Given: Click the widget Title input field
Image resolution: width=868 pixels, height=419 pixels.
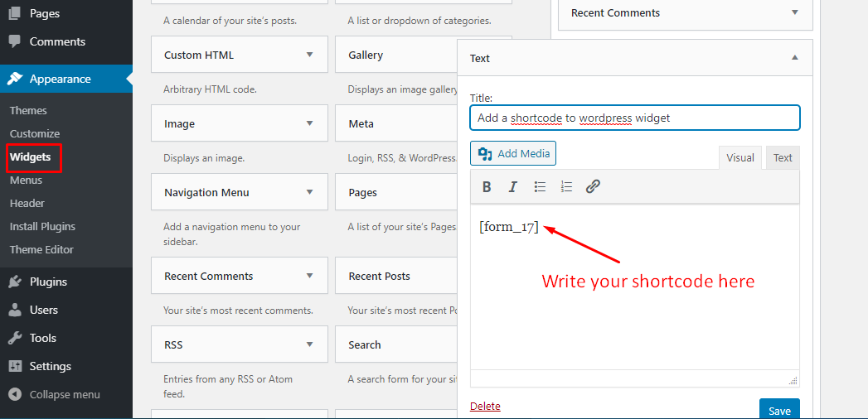Looking at the screenshot, I should pos(635,118).
